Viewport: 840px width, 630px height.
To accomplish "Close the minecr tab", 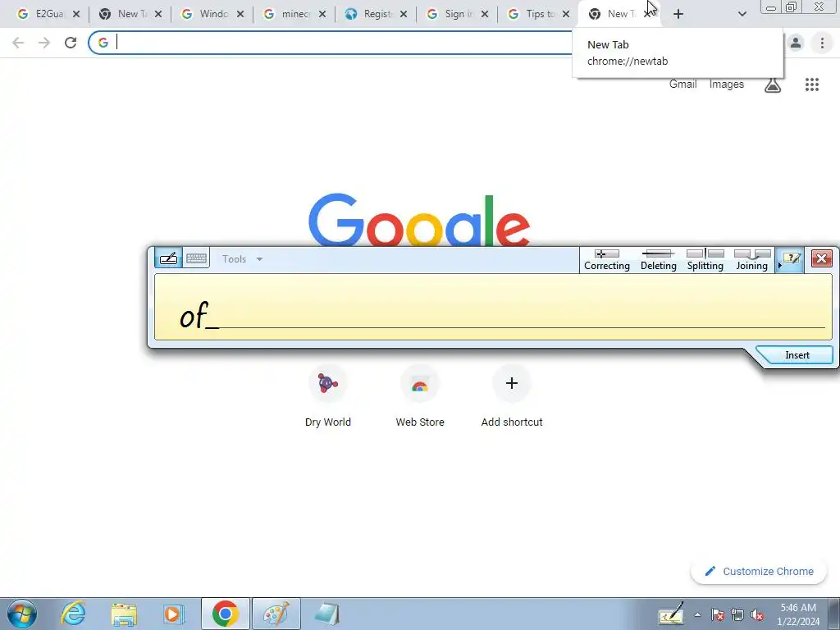I will [322, 14].
